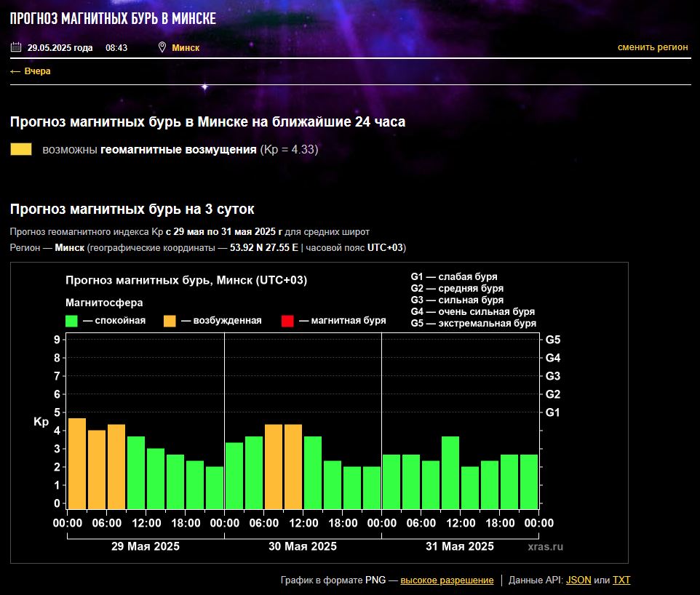Click the 29 Мая 2025 date label

click(145, 546)
